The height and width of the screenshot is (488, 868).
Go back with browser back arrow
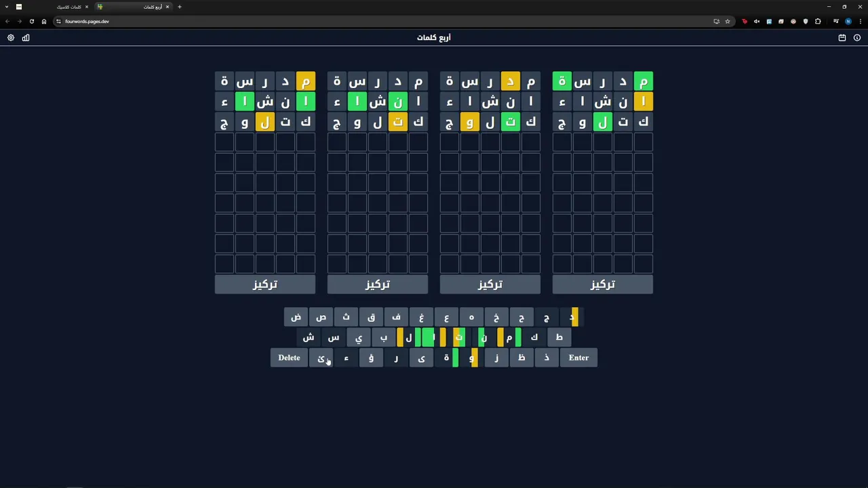point(7,21)
